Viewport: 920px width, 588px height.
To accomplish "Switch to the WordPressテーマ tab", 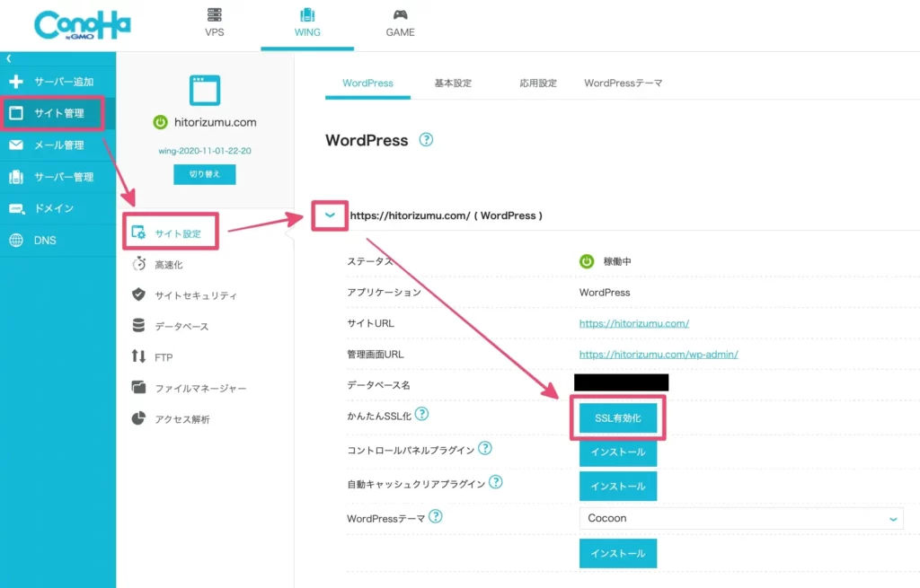I will point(624,83).
